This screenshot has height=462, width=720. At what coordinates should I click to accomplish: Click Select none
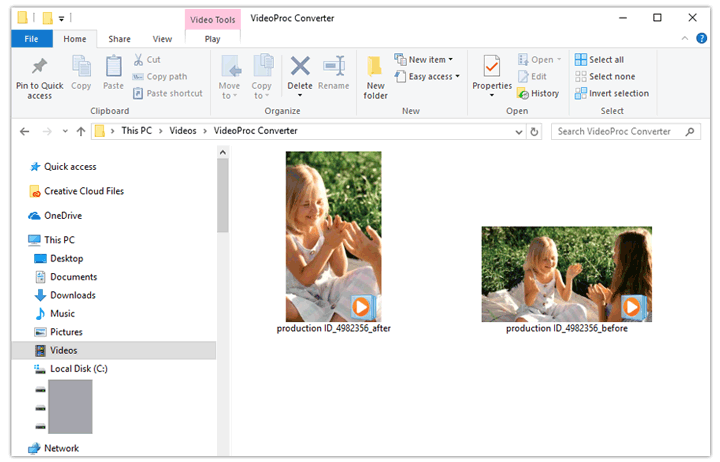click(x=605, y=77)
